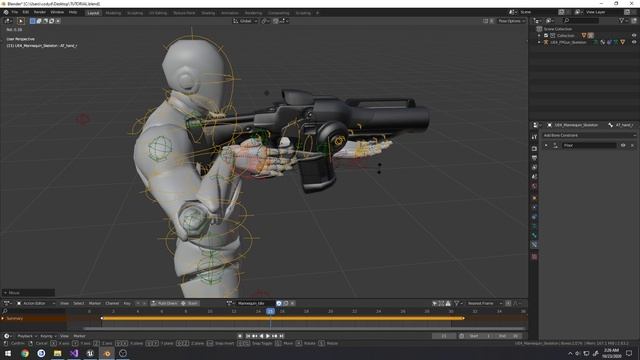Switch to the Sculpting workspace tab
The height and width of the screenshot is (360, 640).
click(x=135, y=13)
